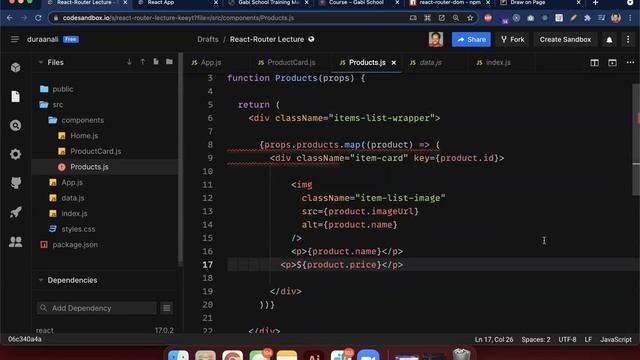640x360 pixels.
Task: Create a new folder in Files panel
Action: [x=169, y=62]
